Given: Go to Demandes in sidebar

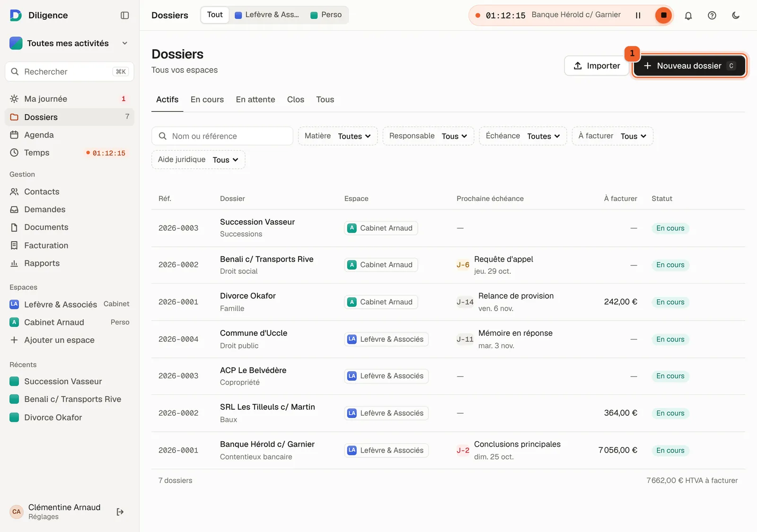Looking at the screenshot, I should [x=70, y=209].
